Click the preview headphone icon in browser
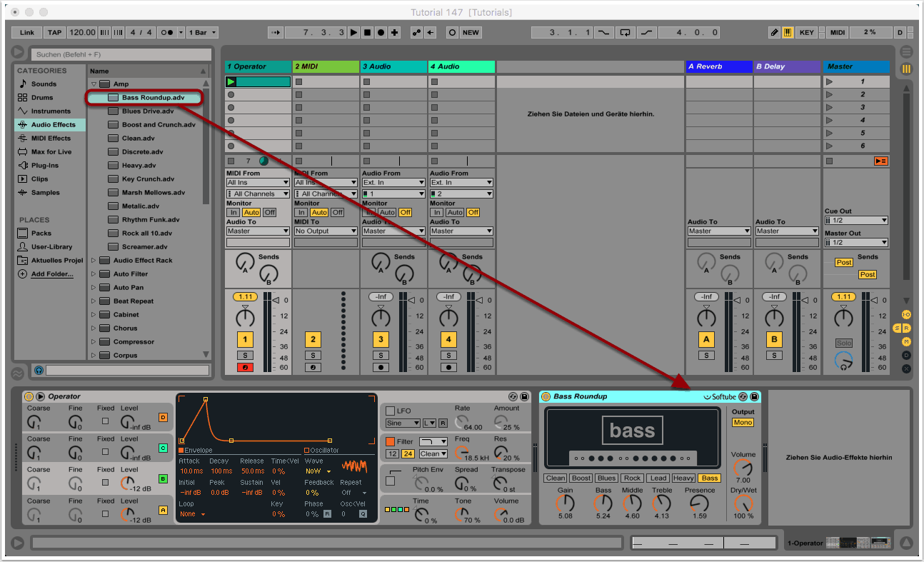Image resolution: width=924 pixels, height=562 pixels. click(39, 371)
